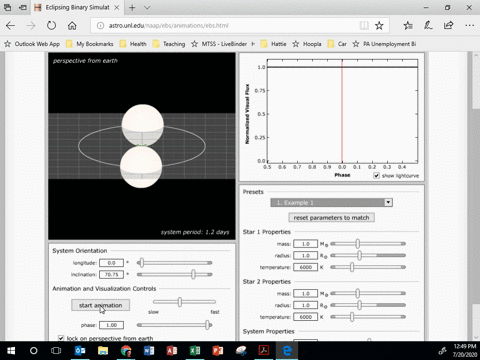Open the browser Settings and more menu

pos(469,25)
